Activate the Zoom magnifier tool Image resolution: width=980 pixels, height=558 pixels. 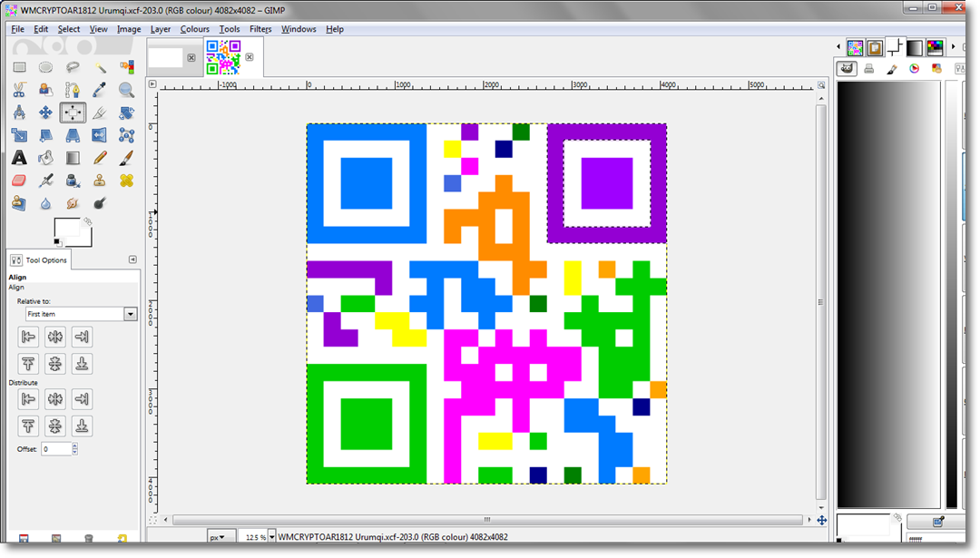126,90
